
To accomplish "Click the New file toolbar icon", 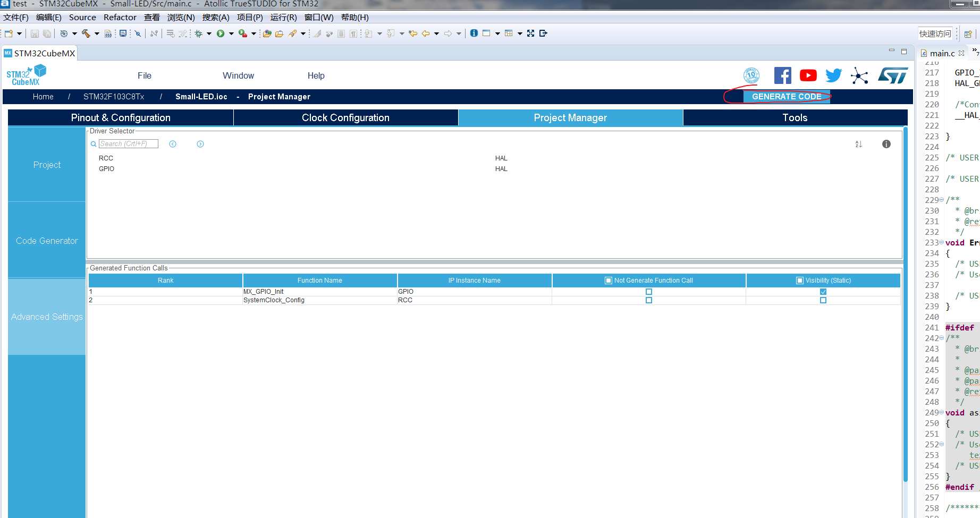I will point(9,33).
